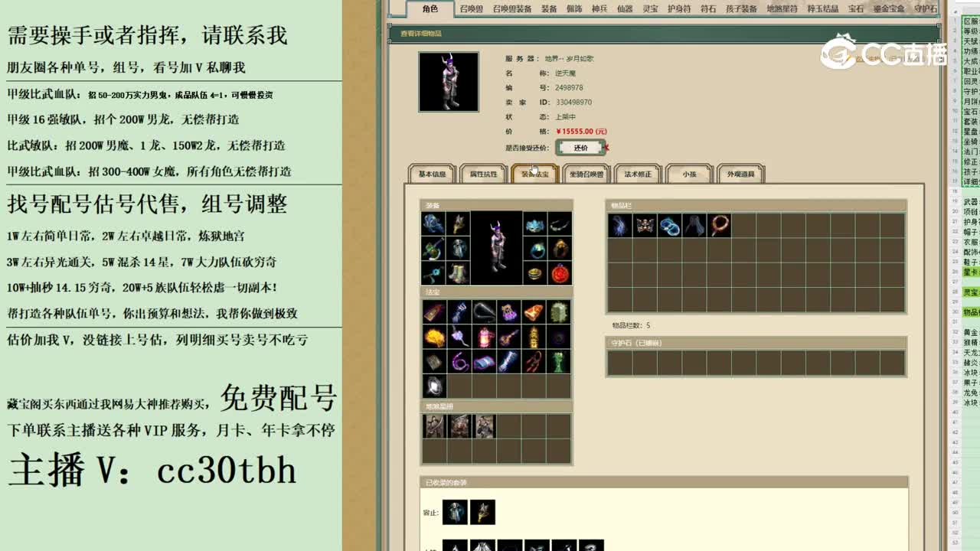Viewport: 980px width, 551px height.
Task: Inspect the robe icon in 已收录的套装
Action: [455, 512]
